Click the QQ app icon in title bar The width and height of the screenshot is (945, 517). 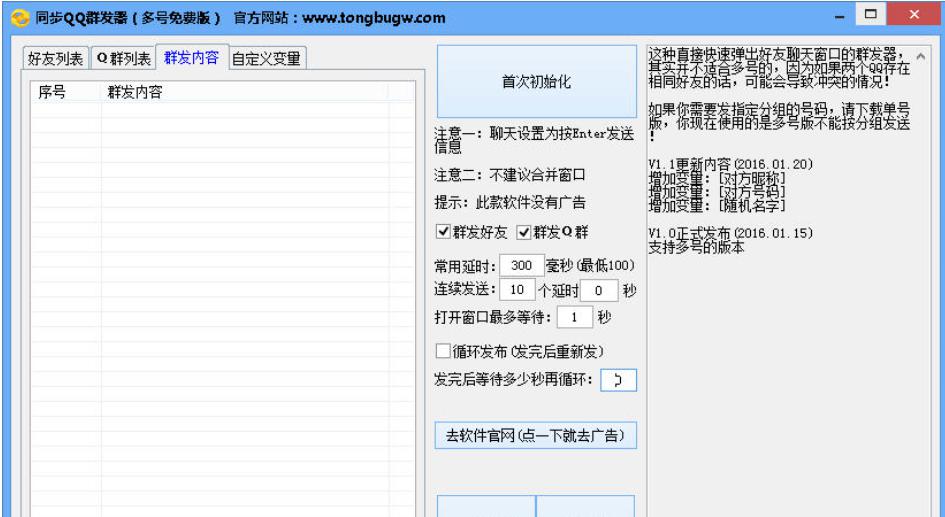pyautogui.click(x=20, y=17)
